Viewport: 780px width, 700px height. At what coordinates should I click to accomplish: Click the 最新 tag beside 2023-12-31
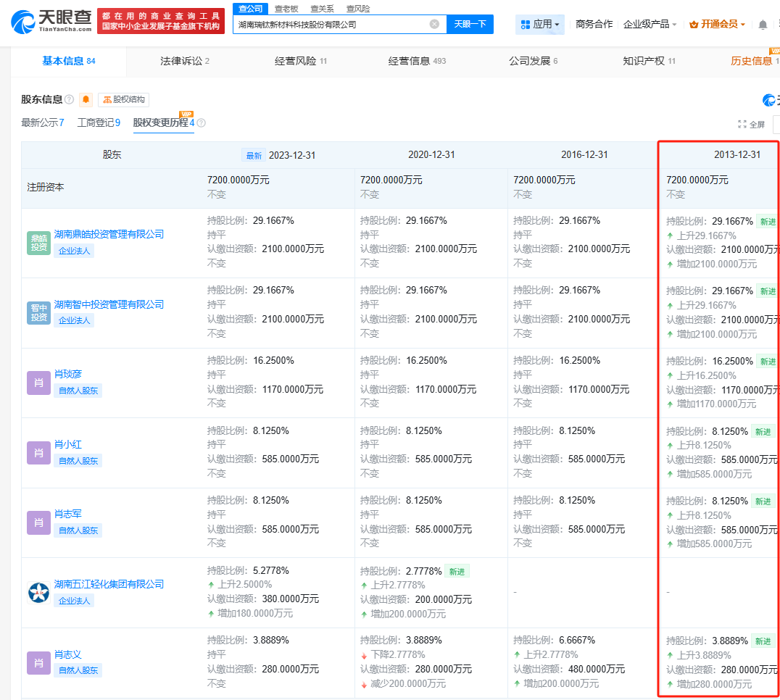click(x=254, y=156)
